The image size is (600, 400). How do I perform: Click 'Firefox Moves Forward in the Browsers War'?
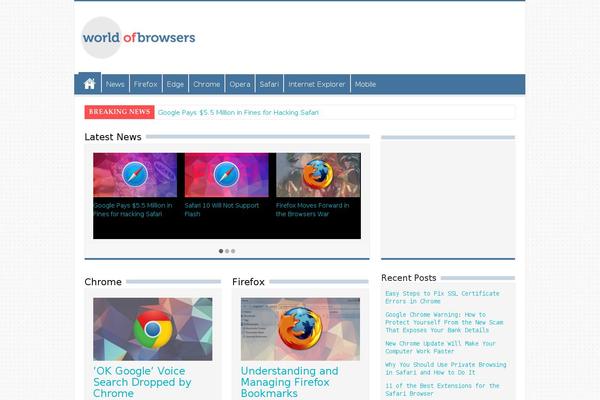[x=313, y=210]
